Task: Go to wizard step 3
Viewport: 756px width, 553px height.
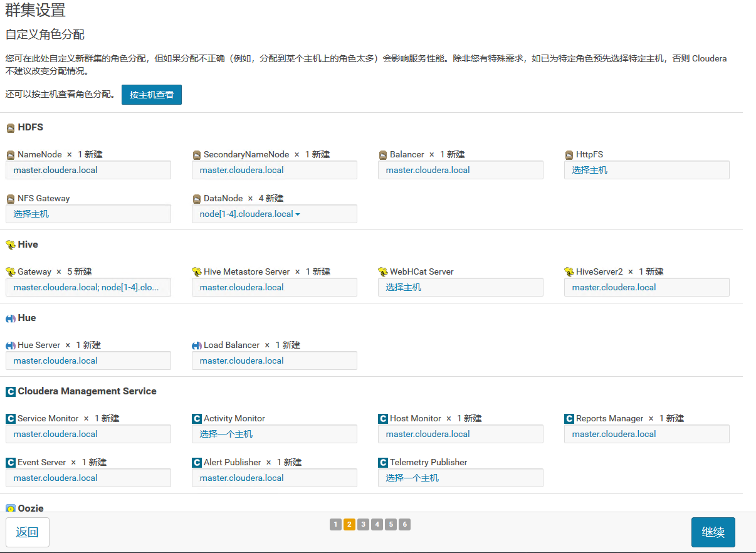Action: coord(363,524)
